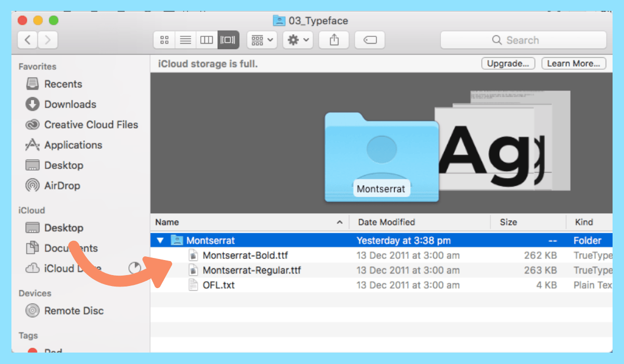Viewport: 624px width, 364px height.
Task: Switch to list view
Action: click(185, 40)
